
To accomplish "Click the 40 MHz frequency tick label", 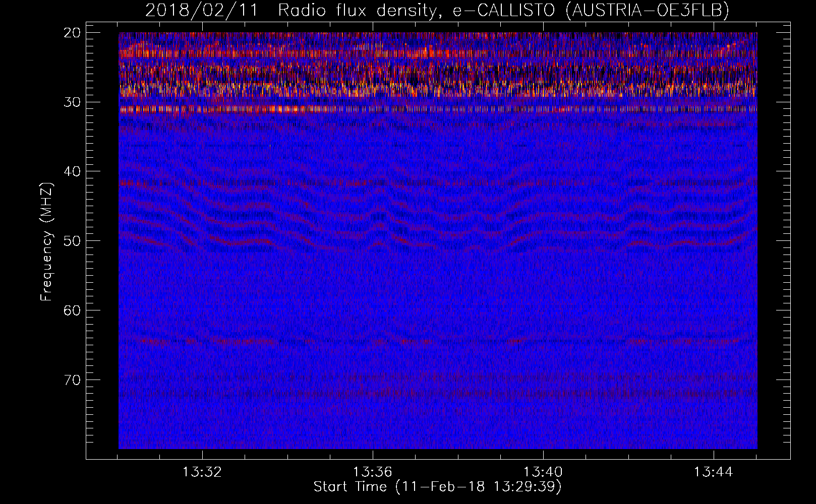I will [73, 171].
